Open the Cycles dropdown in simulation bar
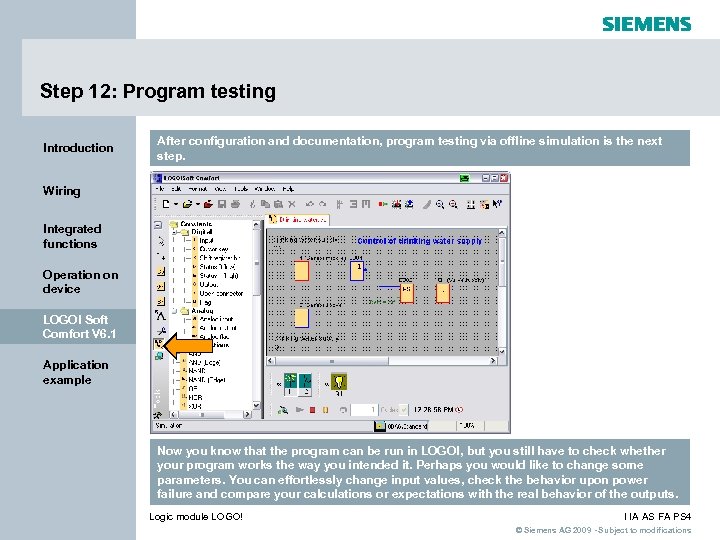Image resolution: width=720 pixels, height=540 pixels. tap(403, 410)
